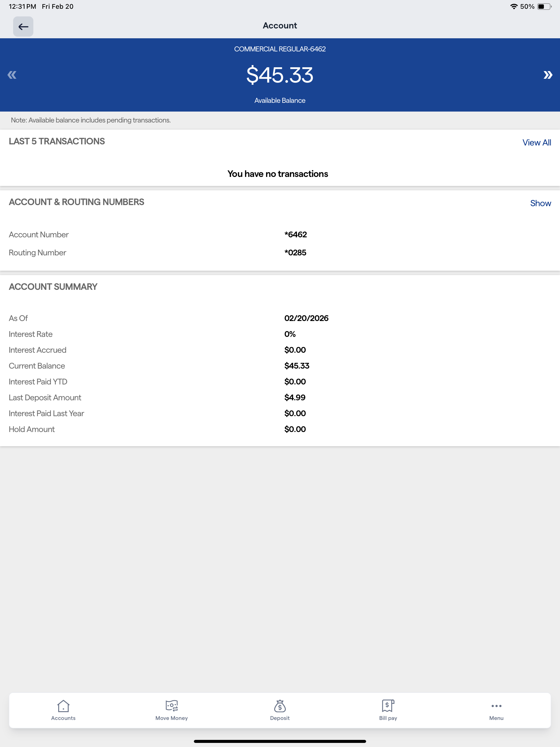Tap Current Balance value $45.33

(x=297, y=366)
